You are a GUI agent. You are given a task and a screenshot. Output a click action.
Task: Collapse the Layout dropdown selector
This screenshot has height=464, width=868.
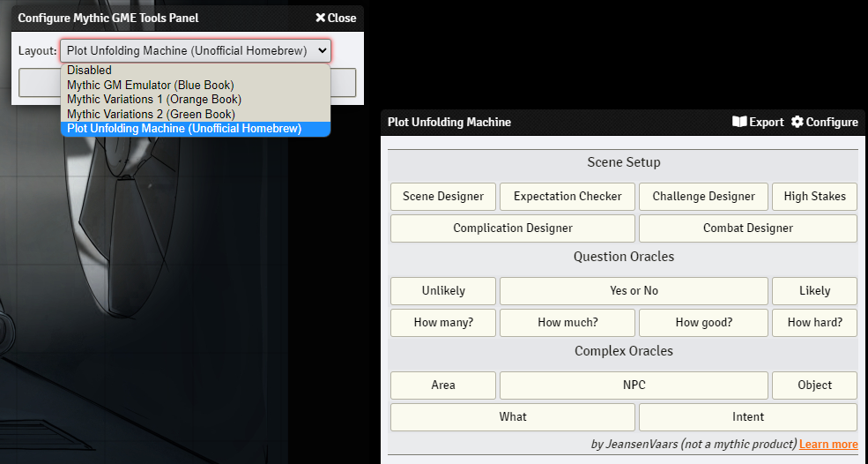coord(196,51)
